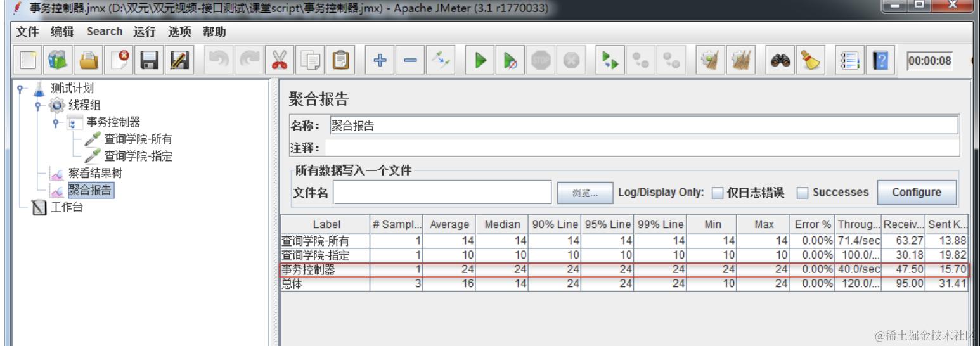Open the Search menu
Screen dimensions: 980x346
(x=105, y=32)
